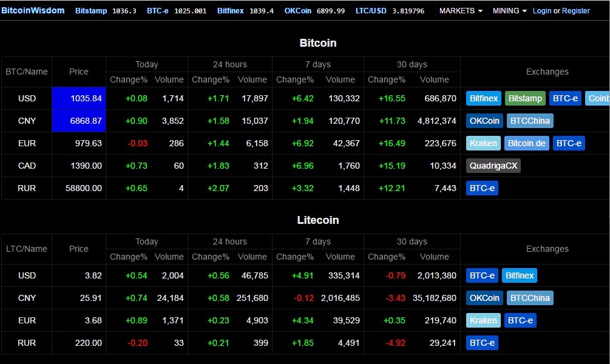The width and height of the screenshot is (610, 364).
Task: Go to BitcoinWisdom home logo
Action: tap(33, 10)
